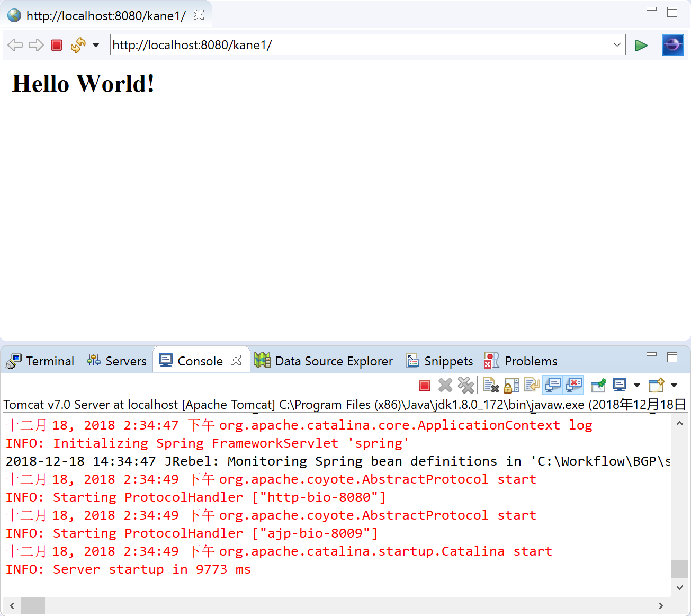
Task: Select the http://localhost:8080/kane1/ editor tab
Action: click(x=106, y=16)
